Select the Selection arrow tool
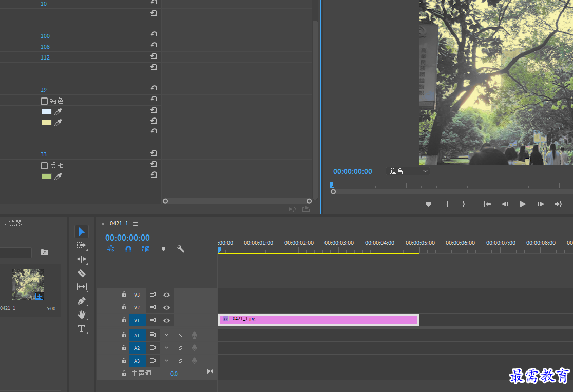 (x=82, y=231)
